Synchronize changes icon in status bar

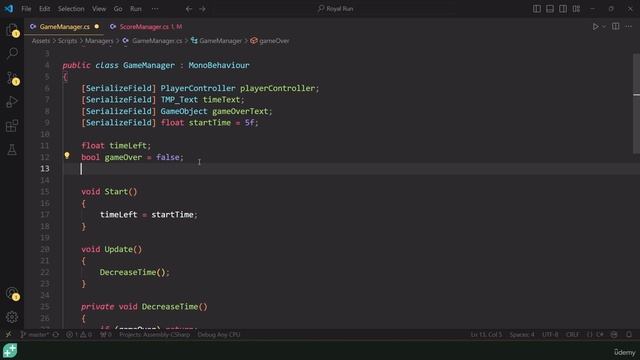[56, 335]
